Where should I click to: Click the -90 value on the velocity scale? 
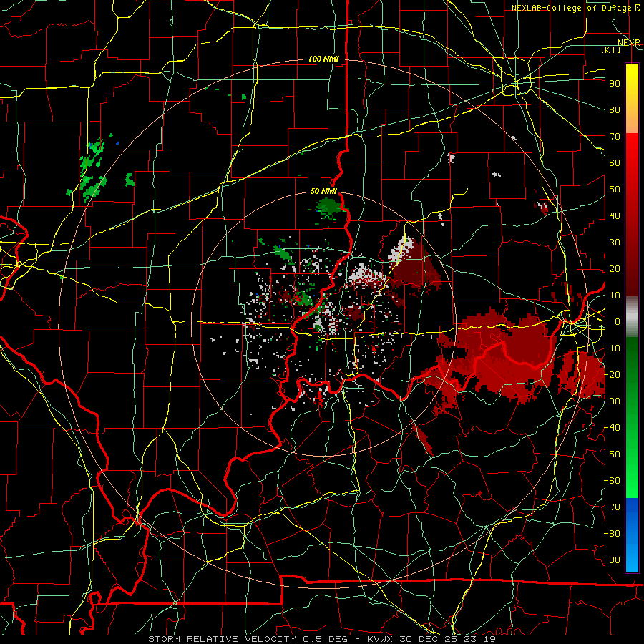[613, 560]
